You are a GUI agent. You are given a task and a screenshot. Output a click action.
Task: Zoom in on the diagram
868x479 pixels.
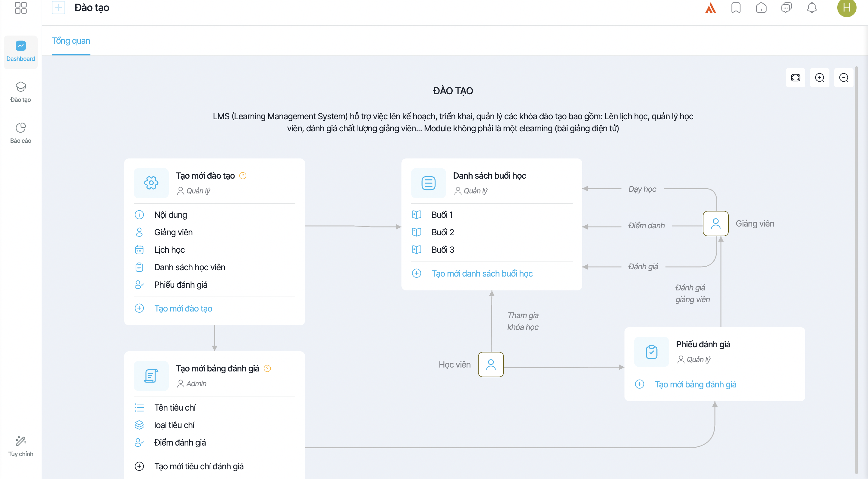819,78
